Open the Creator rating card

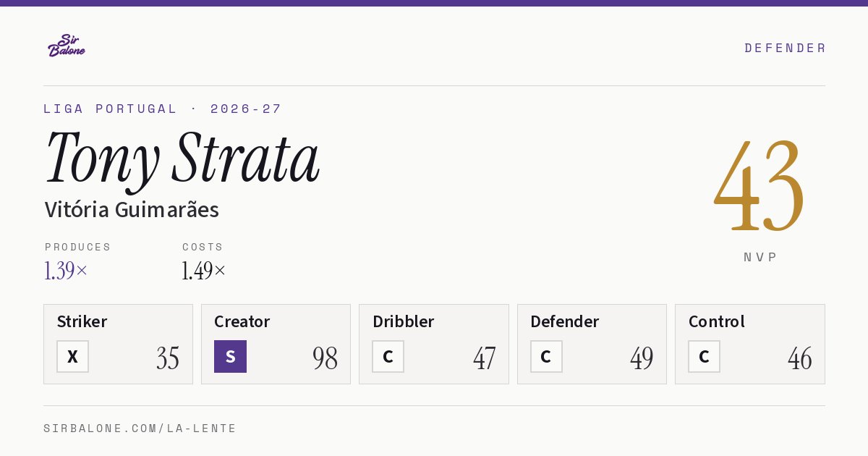(276, 344)
